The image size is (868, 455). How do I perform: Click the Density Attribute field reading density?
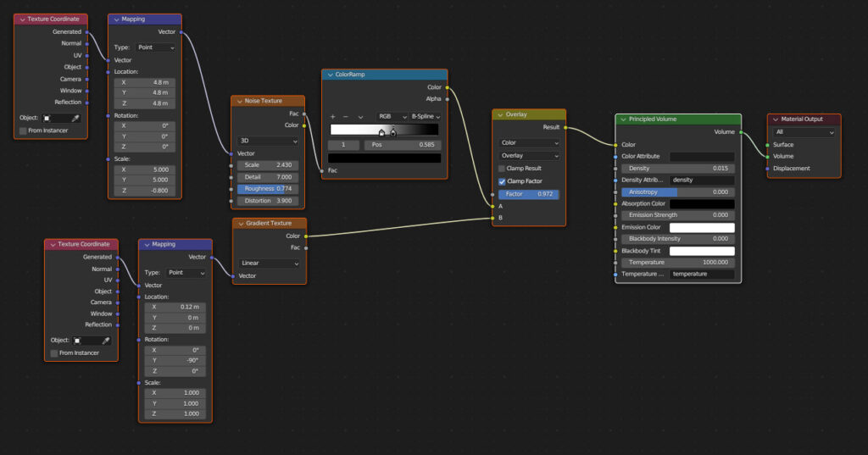(702, 180)
